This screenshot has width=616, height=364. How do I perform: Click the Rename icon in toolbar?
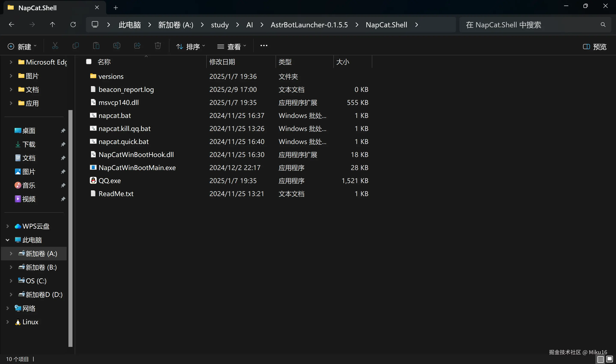117,46
